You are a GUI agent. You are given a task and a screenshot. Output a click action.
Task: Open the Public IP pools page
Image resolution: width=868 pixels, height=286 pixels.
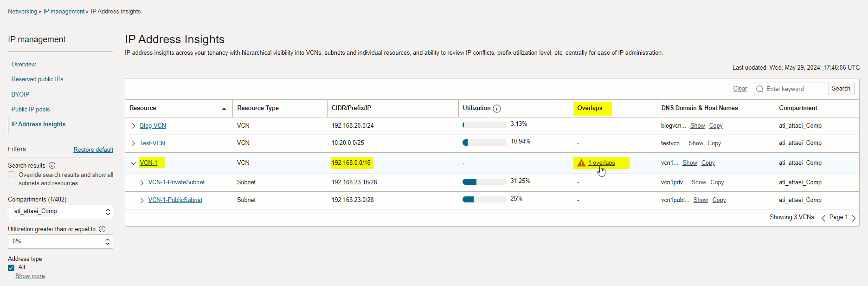click(31, 110)
